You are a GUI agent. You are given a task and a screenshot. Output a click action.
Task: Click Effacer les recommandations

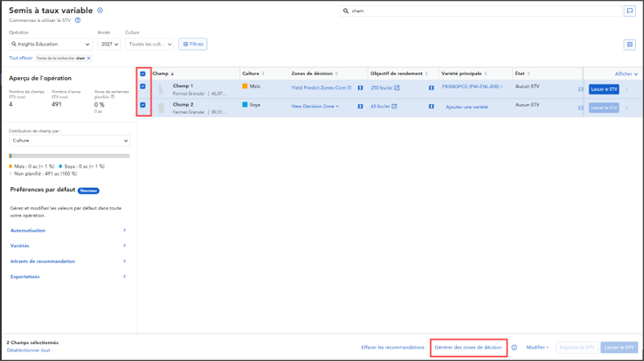393,347
